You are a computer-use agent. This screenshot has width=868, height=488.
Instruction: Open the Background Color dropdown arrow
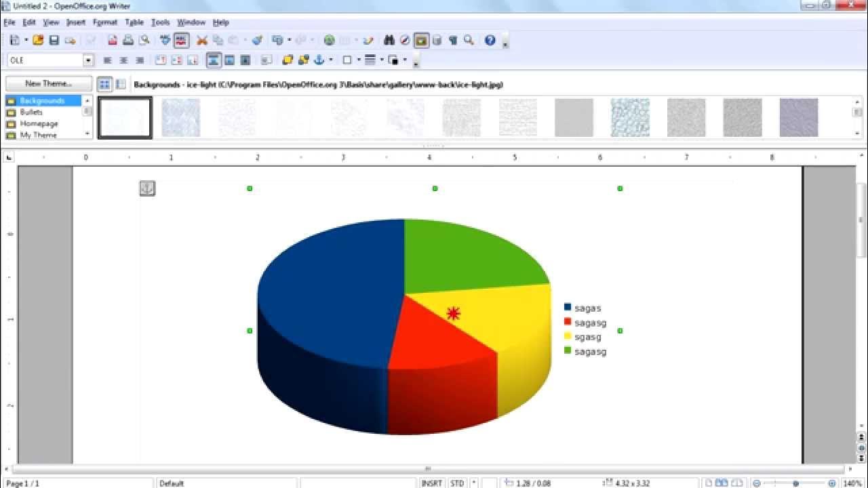[x=405, y=60]
